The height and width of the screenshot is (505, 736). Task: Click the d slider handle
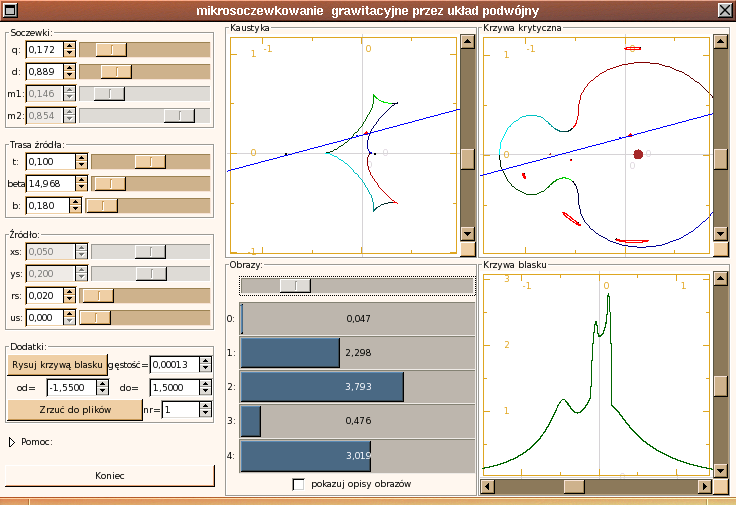(x=116, y=71)
